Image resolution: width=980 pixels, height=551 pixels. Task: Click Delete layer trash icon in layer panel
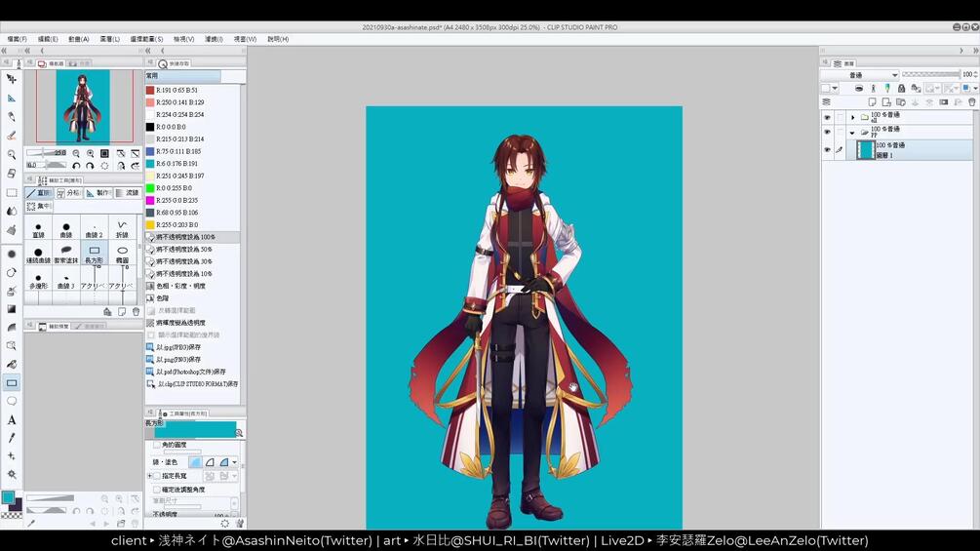972,101
